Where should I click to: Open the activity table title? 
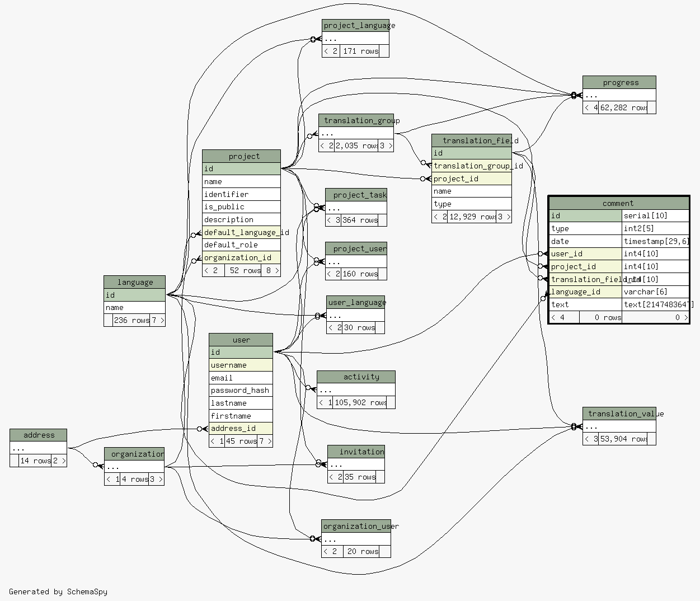[356, 377]
